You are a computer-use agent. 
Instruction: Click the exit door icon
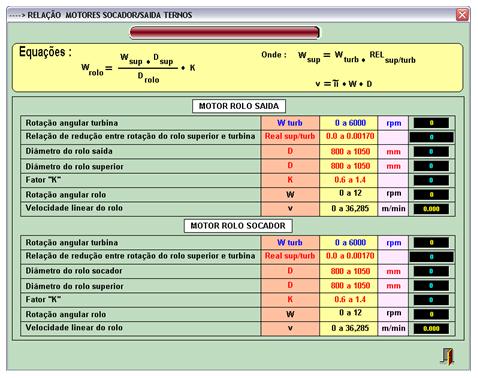(448, 357)
